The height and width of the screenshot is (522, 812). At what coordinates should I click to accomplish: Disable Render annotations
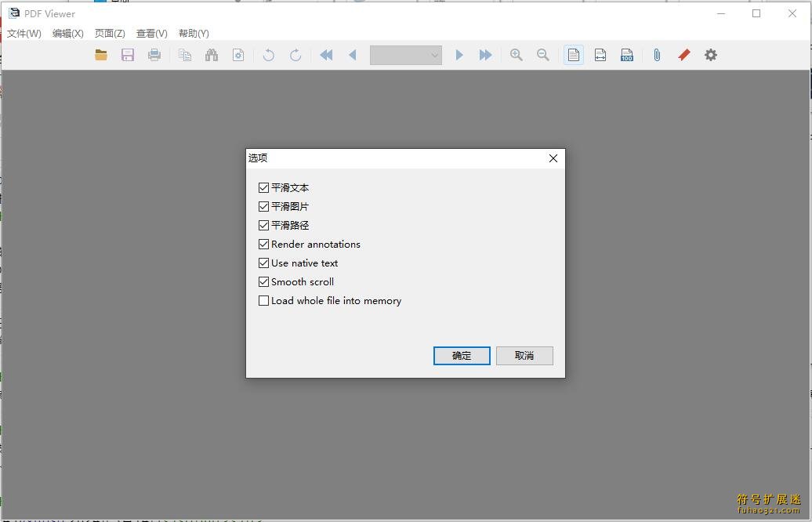pyautogui.click(x=263, y=244)
